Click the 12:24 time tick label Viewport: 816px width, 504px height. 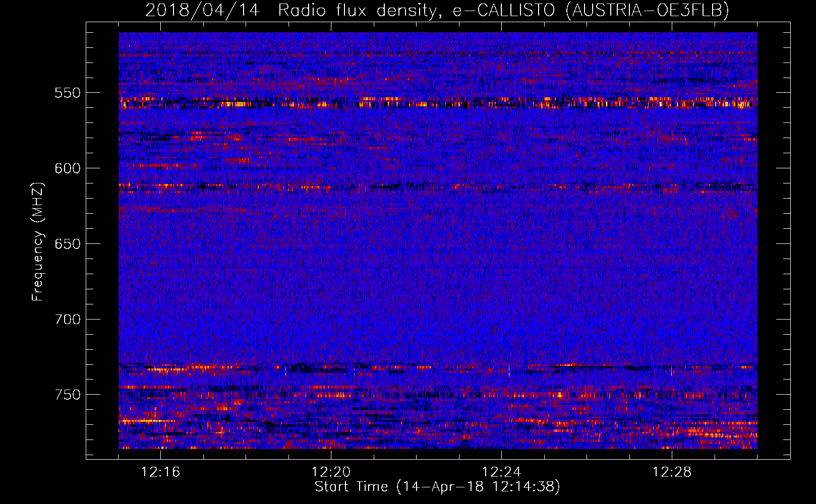point(501,472)
